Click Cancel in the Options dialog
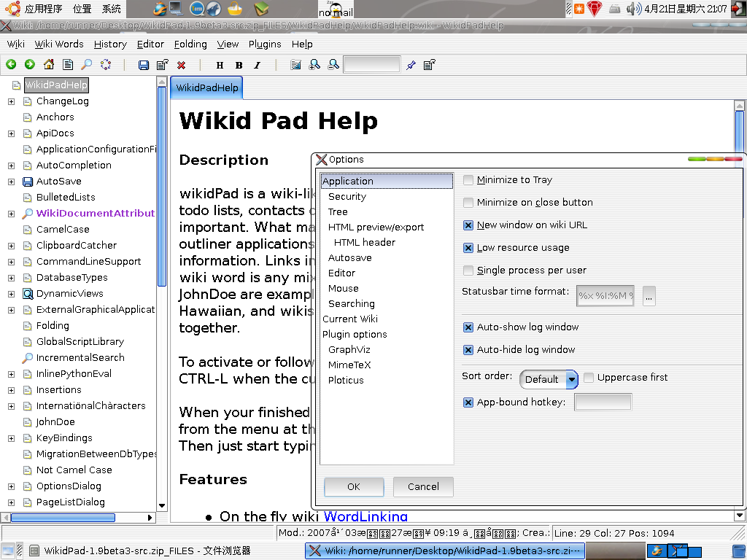 tap(423, 486)
